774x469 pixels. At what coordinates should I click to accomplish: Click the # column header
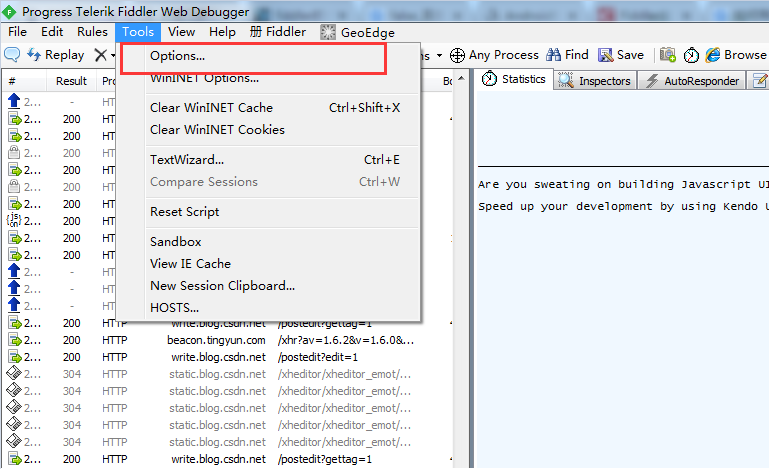(24, 81)
